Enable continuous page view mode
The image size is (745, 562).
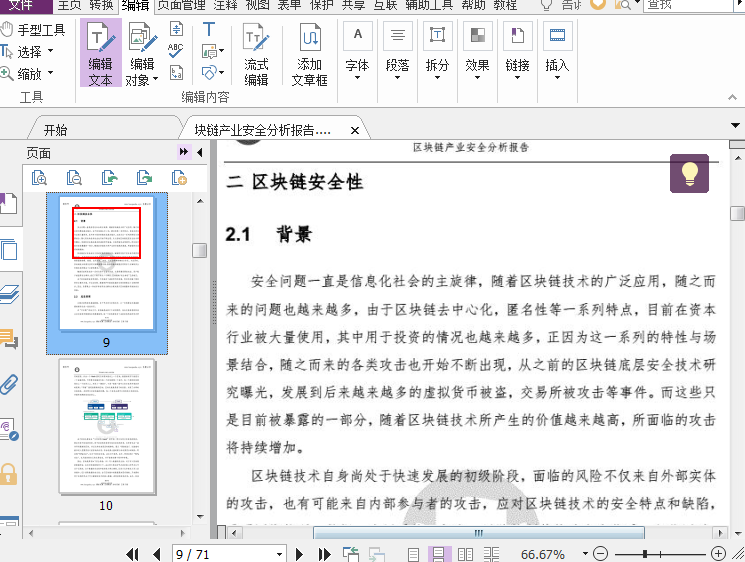pos(439,554)
